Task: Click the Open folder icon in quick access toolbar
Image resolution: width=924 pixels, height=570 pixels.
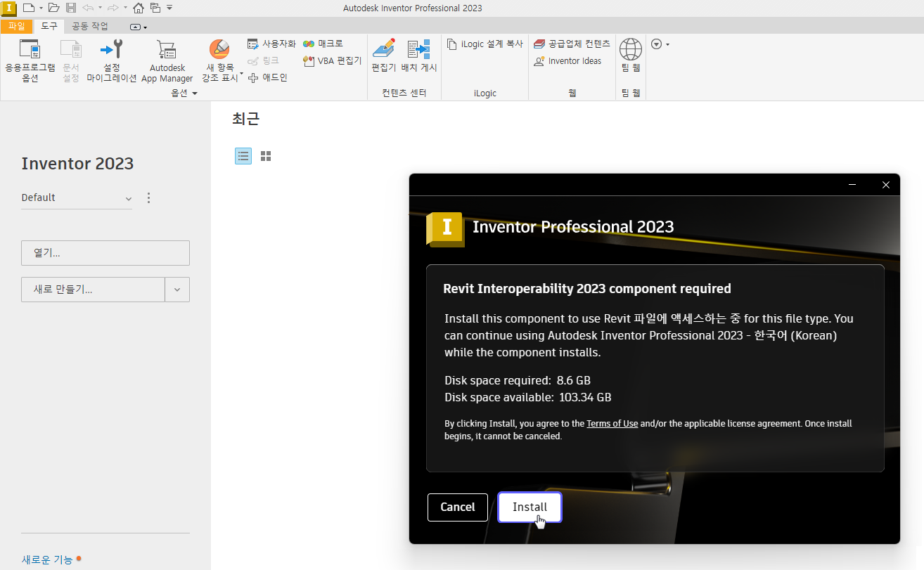Action: point(53,8)
